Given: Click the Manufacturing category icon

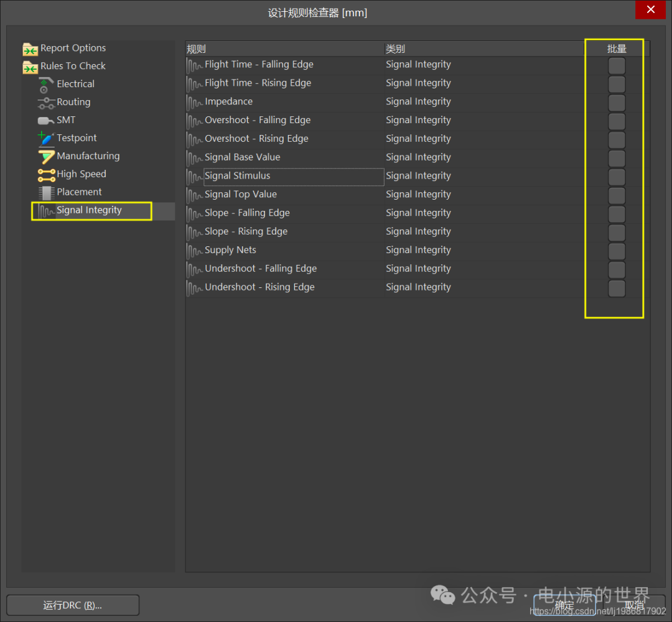Looking at the screenshot, I should pyautogui.click(x=46, y=156).
